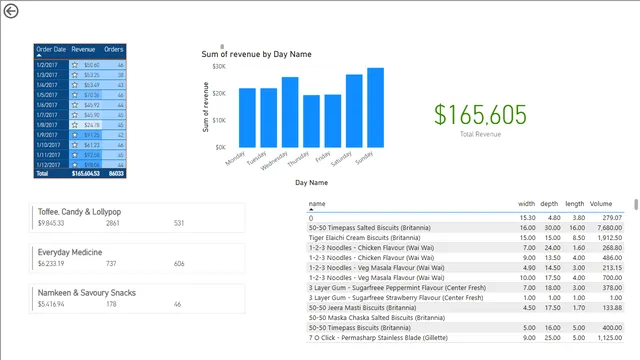
Task: Sort product table by width column
Action: click(527, 204)
